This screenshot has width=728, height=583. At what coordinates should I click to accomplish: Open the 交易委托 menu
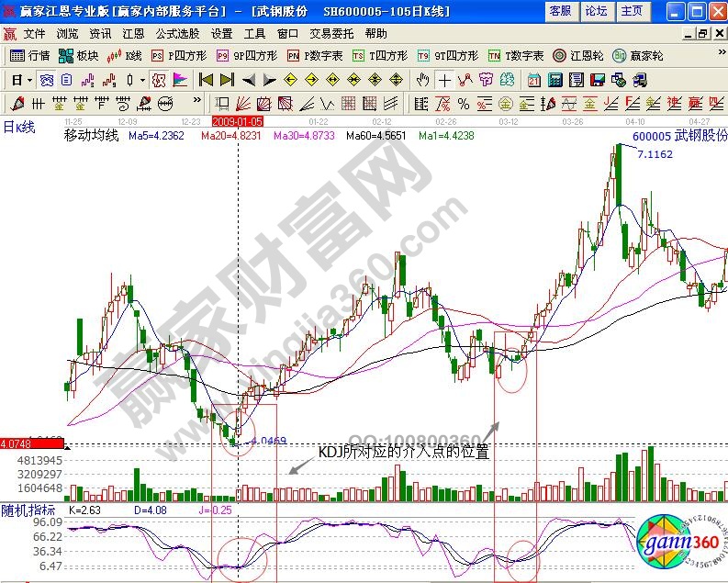pyautogui.click(x=330, y=33)
